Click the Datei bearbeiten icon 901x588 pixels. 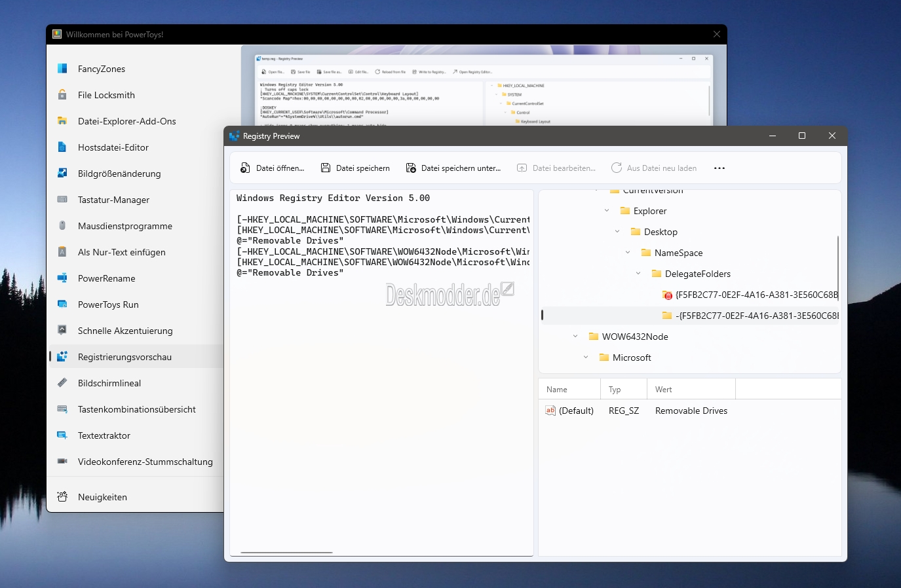[x=522, y=168]
